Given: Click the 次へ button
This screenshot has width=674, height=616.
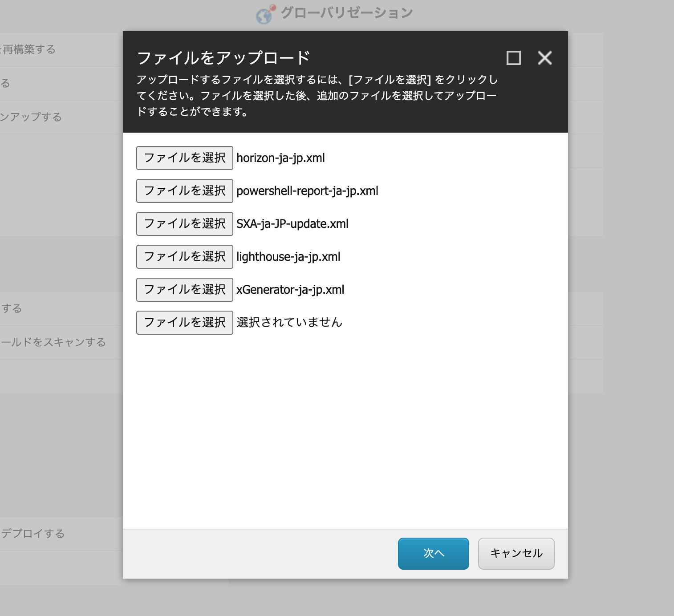Looking at the screenshot, I should click(434, 554).
